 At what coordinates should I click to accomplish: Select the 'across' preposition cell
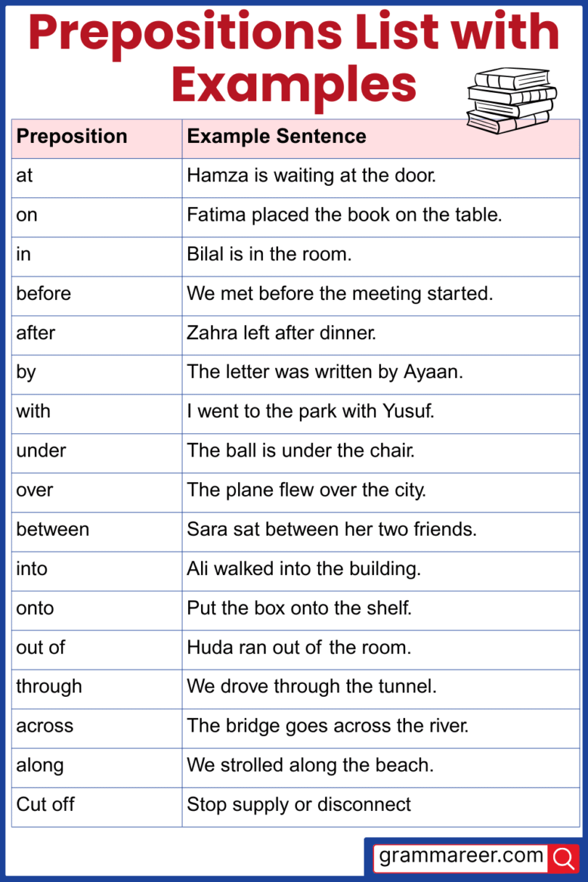(x=45, y=725)
